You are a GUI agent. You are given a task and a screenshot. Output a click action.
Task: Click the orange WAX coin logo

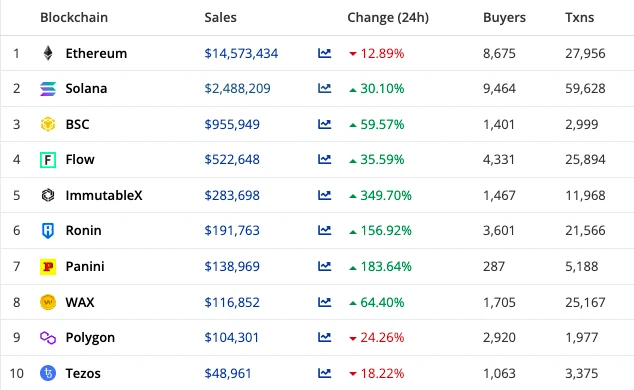point(48,302)
